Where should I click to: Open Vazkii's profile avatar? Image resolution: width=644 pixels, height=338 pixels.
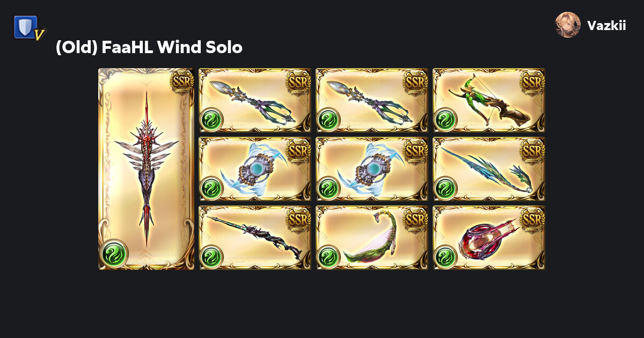pyautogui.click(x=568, y=25)
